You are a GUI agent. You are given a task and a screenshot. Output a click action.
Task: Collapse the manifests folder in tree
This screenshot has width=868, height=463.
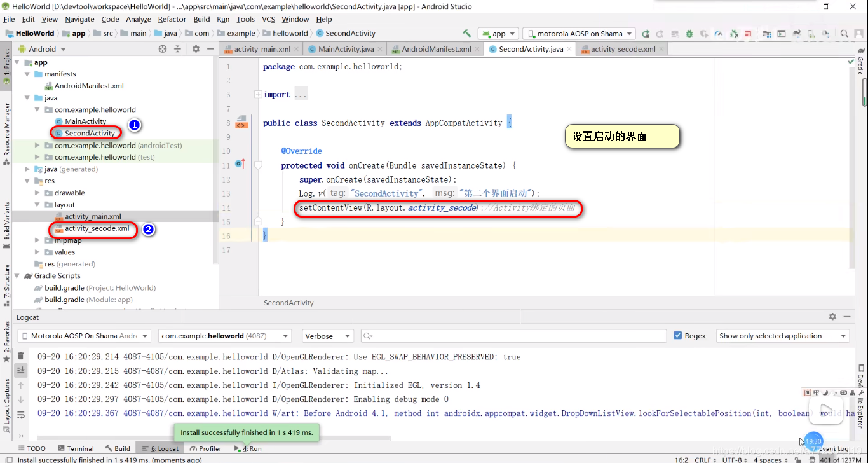[x=27, y=74]
